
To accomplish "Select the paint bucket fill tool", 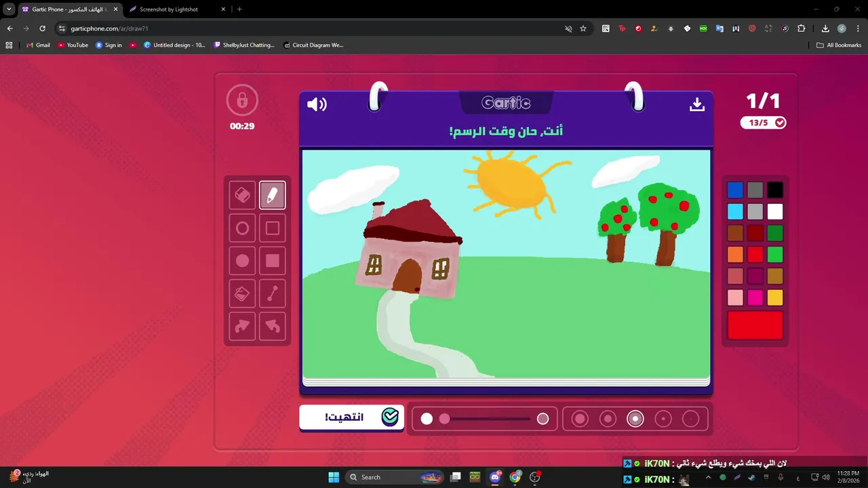I will point(242,293).
